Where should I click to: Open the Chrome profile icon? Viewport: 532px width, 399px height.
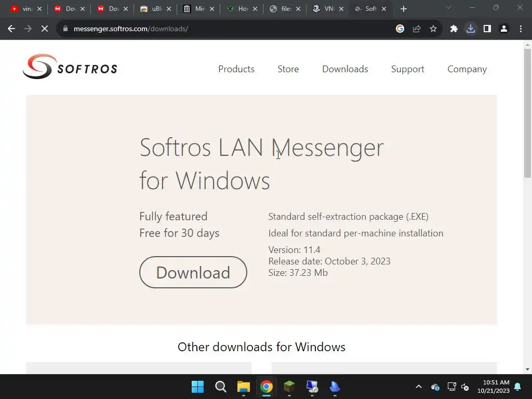coord(504,29)
